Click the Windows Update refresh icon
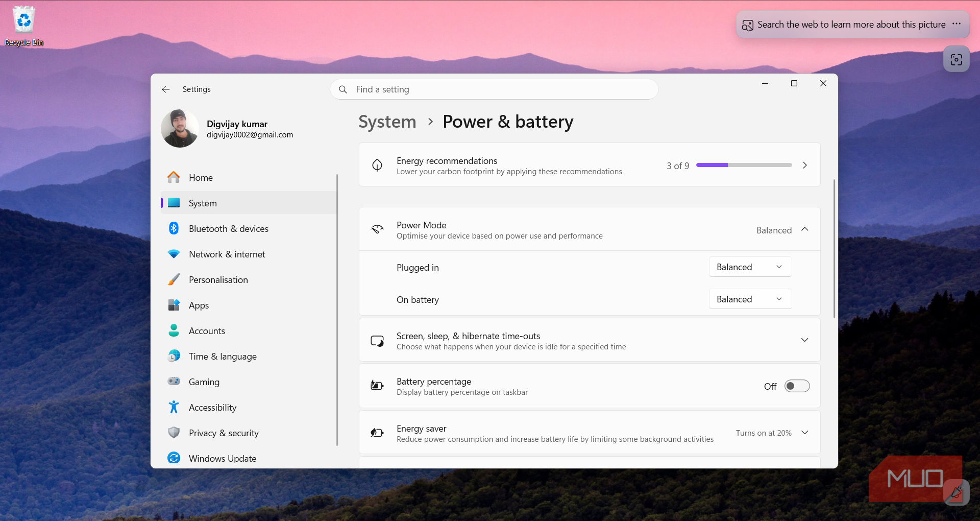Image resolution: width=980 pixels, height=521 pixels. coord(174,458)
